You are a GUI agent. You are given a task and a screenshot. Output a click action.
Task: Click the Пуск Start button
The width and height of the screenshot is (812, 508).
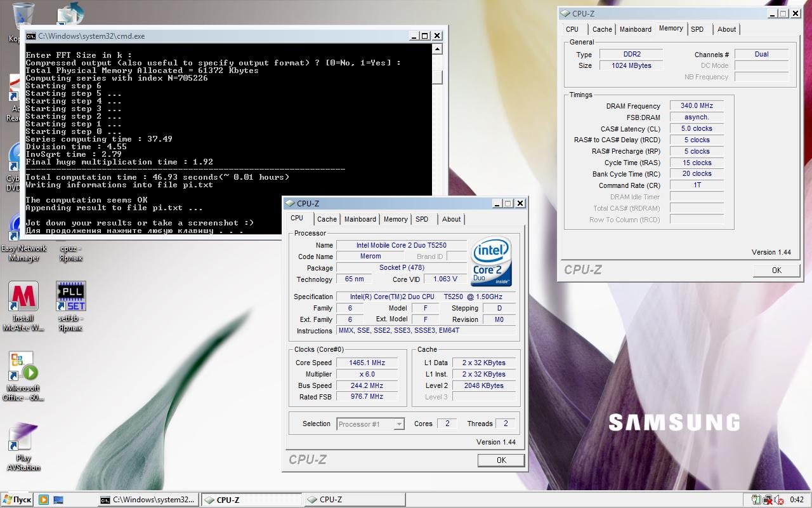(x=16, y=500)
